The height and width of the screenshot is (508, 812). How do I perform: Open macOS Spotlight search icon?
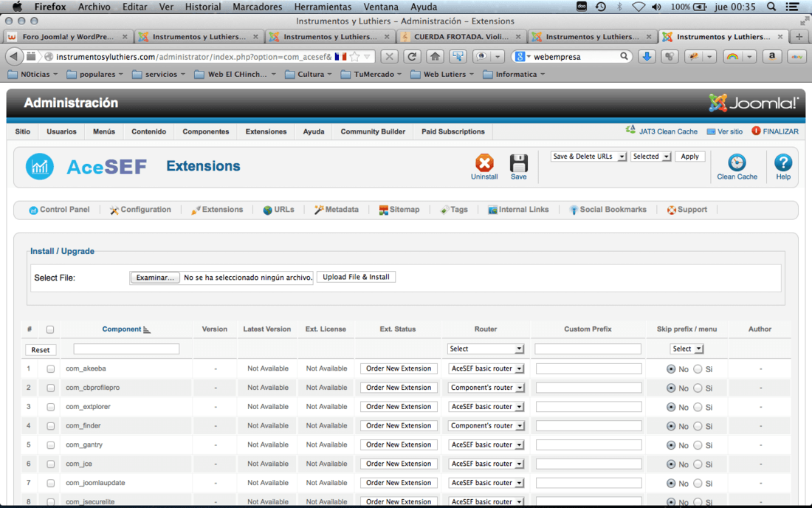(771, 7)
